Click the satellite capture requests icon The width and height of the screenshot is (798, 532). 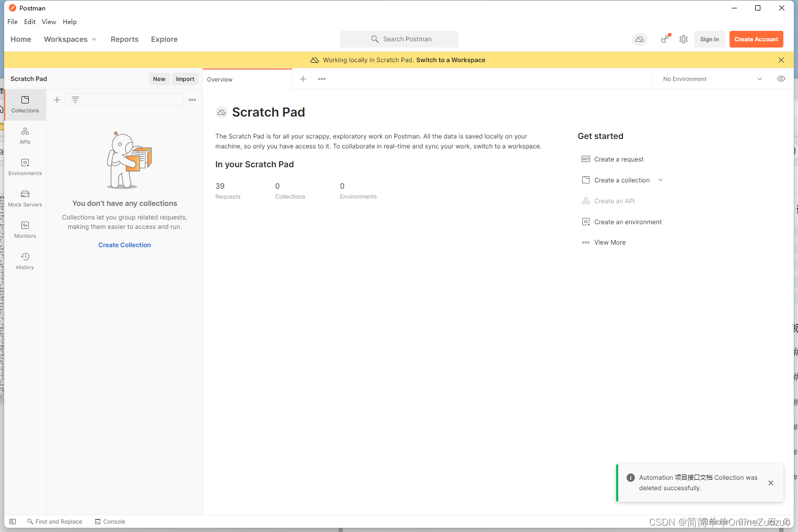(665, 39)
